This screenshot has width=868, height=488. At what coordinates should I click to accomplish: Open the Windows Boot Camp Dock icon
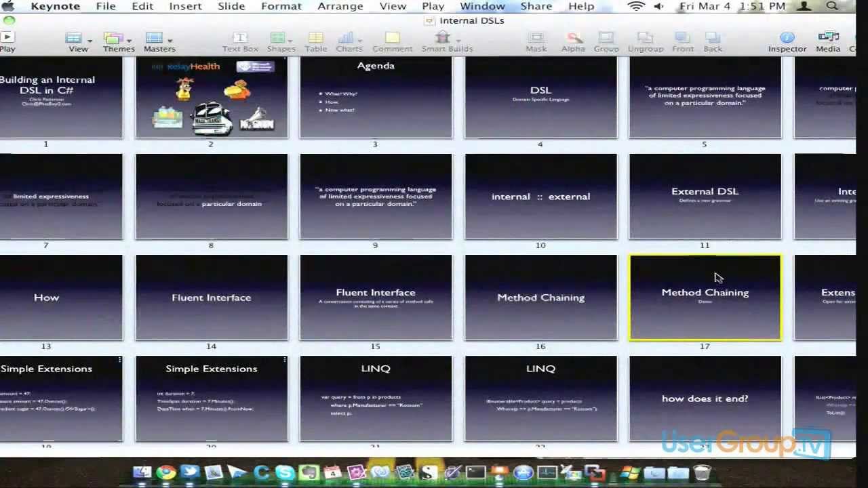(629, 472)
